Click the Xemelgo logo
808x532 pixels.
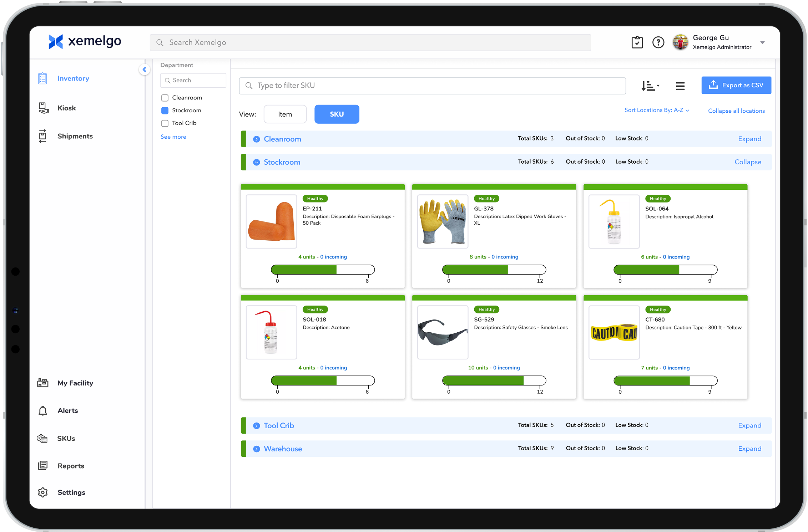tap(85, 42)
